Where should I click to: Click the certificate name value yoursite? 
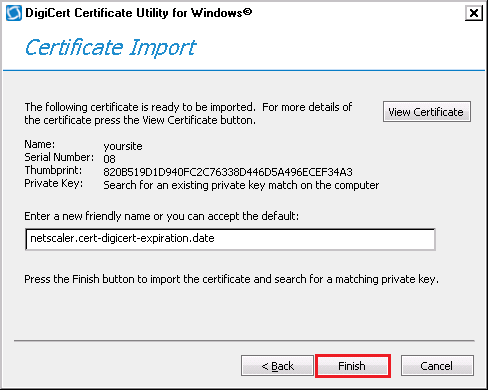coord(123,146)
